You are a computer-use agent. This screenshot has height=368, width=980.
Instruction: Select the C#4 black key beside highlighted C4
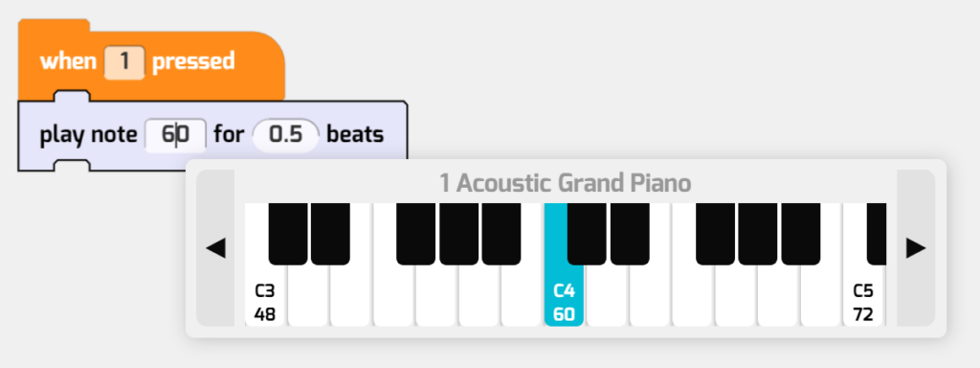tap(587, 233)
